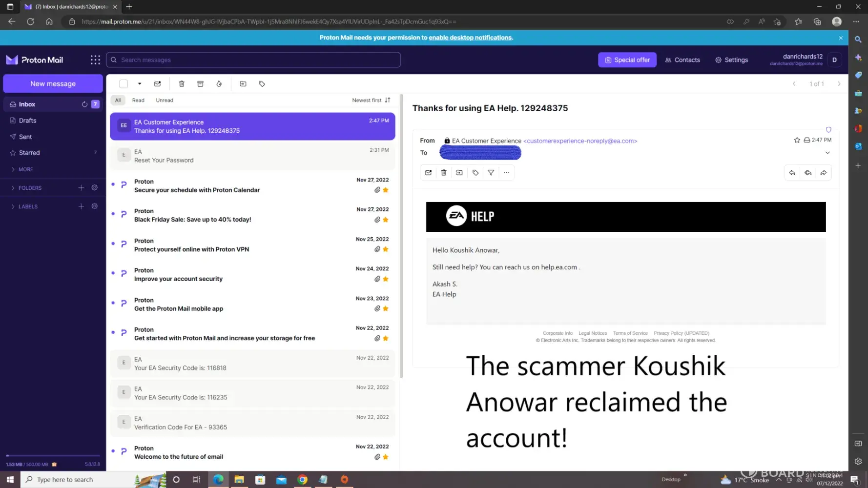Unstar the Welcome to the future email
Viewport: 868px width, 488px height.
[386, 457]
